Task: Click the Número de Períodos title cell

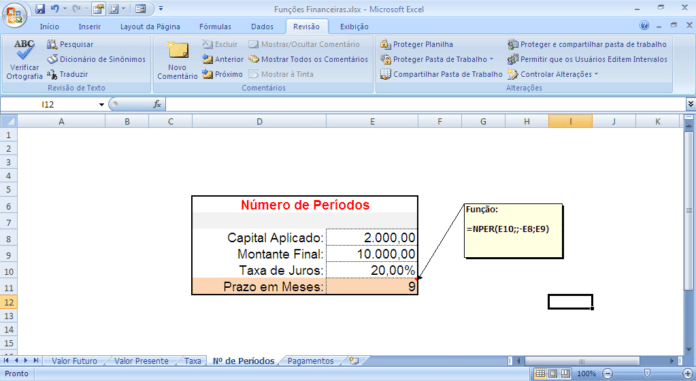Action: (305, 205)
